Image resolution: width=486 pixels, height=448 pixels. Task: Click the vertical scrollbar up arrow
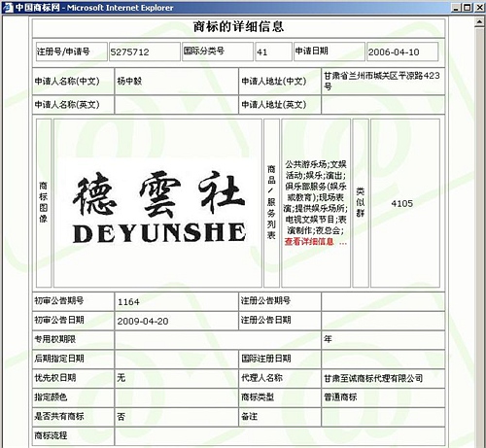pyautogui.click(x=480, y=21)
